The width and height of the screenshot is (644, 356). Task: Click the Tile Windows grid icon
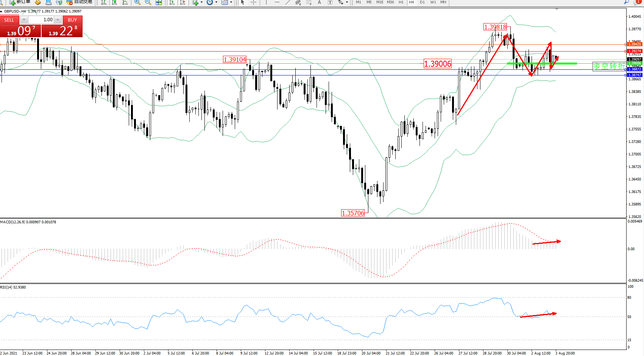(159, 2)
